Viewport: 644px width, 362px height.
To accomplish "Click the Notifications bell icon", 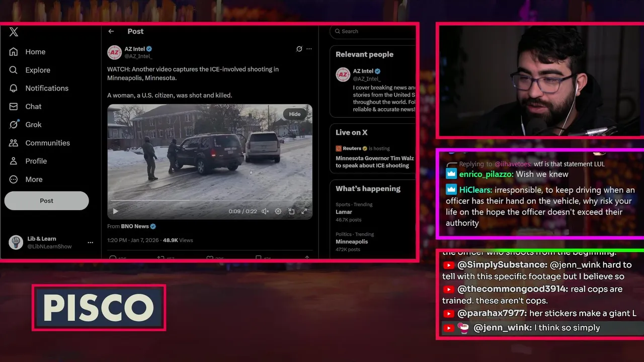I will tap(14, 88).
